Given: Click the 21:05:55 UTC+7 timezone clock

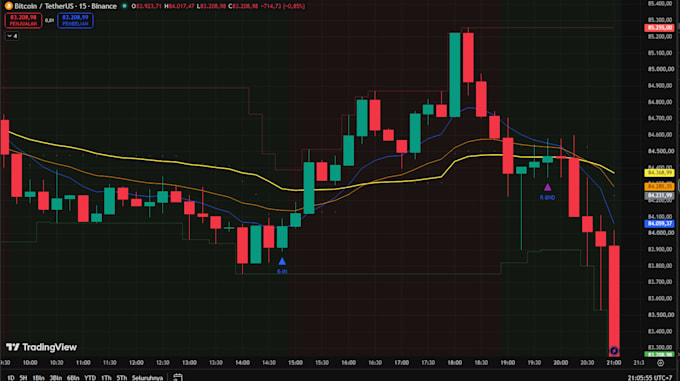Looking at the screenshot, I should pyautogui.click(x=650, y=378).
